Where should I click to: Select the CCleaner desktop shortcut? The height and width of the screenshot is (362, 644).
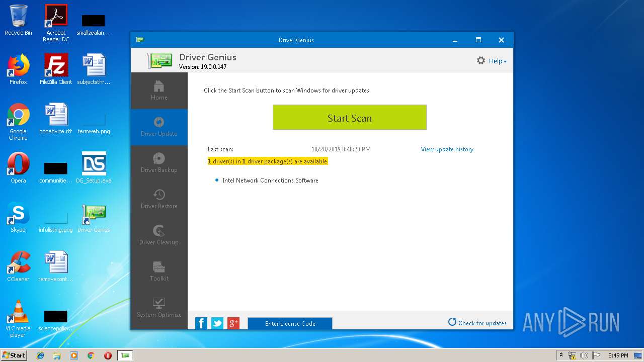(18, 266)
